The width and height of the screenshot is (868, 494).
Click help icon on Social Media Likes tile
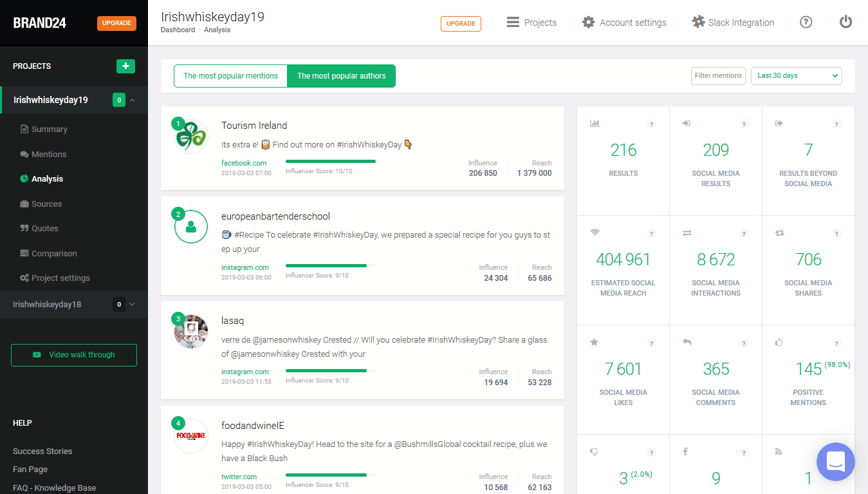pyautogui.click(x=651, y=343)
